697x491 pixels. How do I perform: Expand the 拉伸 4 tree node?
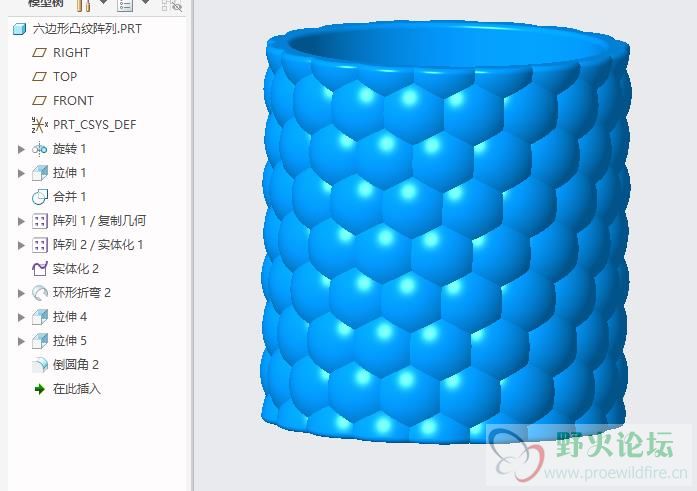21,317
